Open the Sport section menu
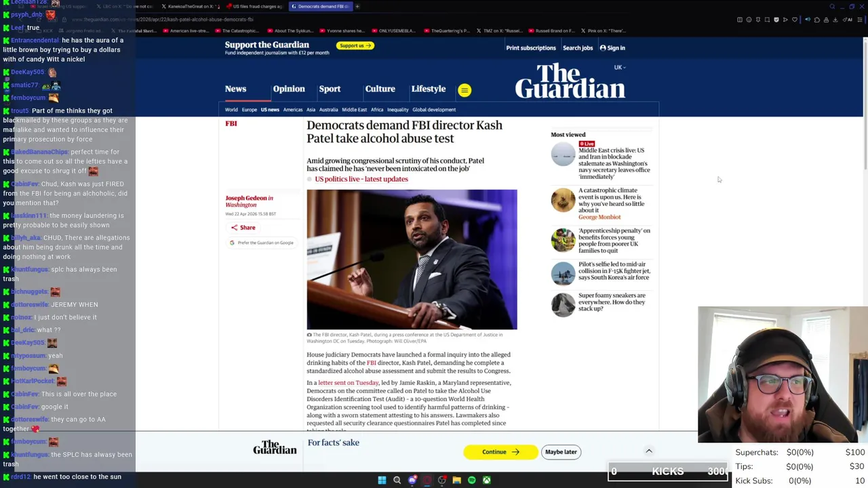 330,89
